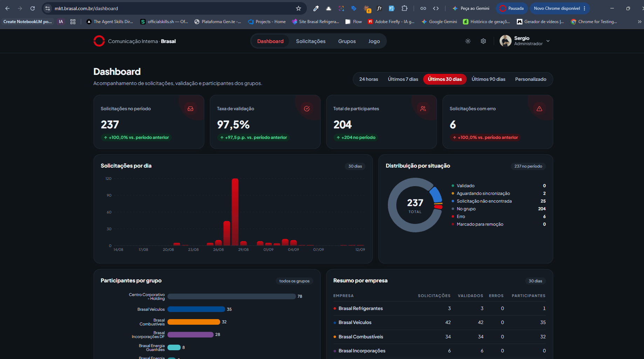This screenshot has width=644, height=359.
Task: Click Sergio's profile avatar
Action: (505, 41)
